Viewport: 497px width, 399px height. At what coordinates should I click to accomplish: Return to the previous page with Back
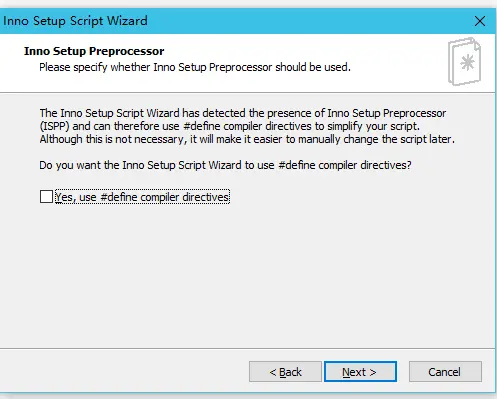[285, 372]
